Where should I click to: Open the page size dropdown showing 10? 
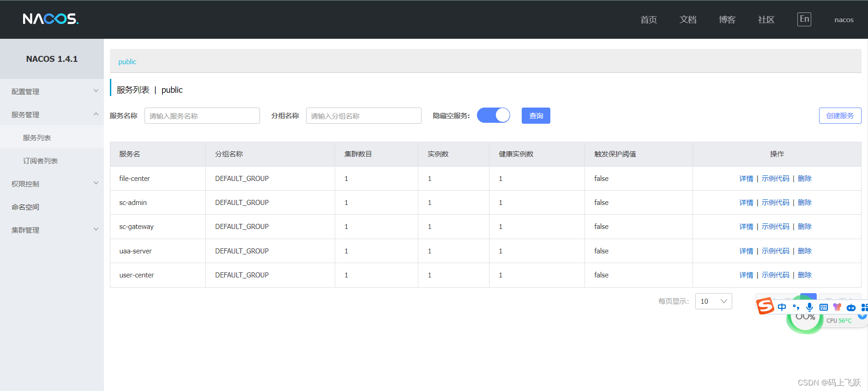point(713,301)
